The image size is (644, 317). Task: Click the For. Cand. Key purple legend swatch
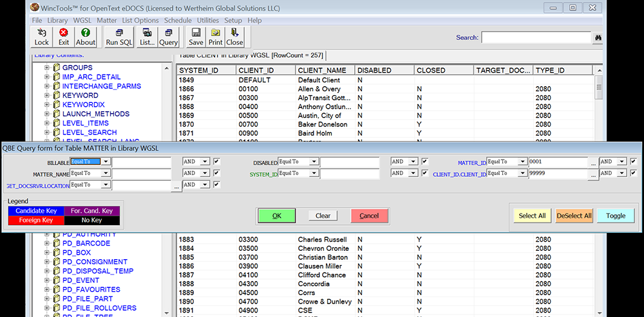coord(92,211)
